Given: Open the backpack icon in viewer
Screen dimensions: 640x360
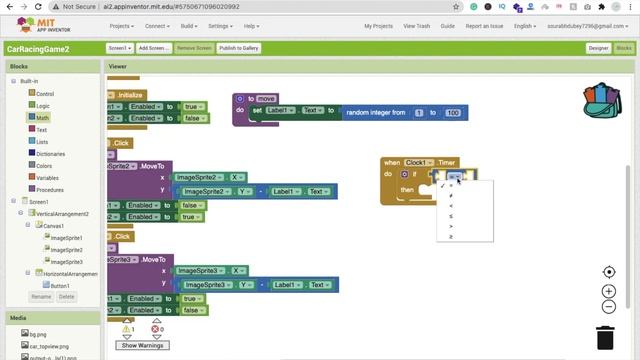Looking at the screenshot, I should point(602,100).
